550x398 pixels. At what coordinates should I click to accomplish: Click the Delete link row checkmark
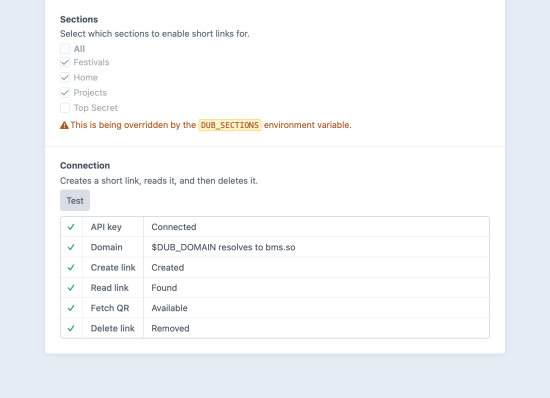click(71, 329)
